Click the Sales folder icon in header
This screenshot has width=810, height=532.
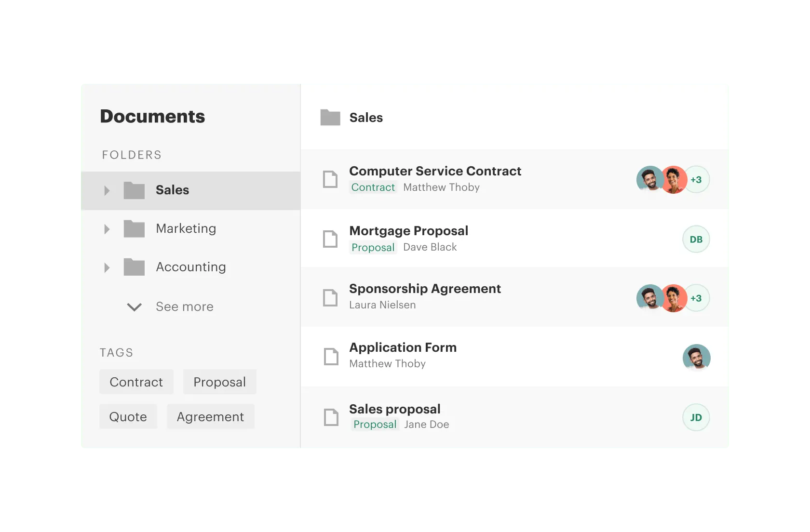tap(330, 117)
